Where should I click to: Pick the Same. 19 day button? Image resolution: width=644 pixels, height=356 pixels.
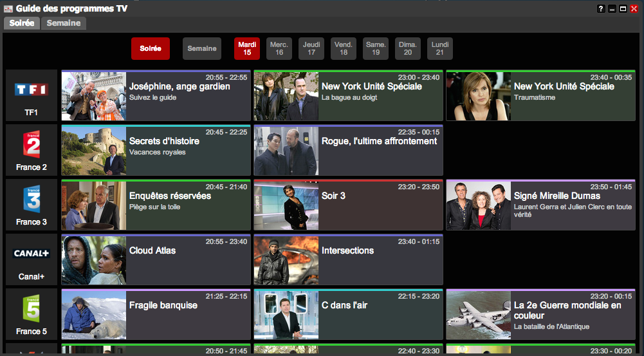click(376, 49)
